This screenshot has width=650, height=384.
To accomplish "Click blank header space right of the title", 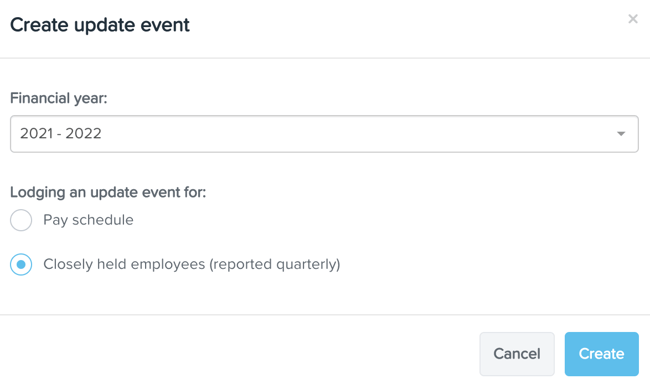I will point(406,25).
